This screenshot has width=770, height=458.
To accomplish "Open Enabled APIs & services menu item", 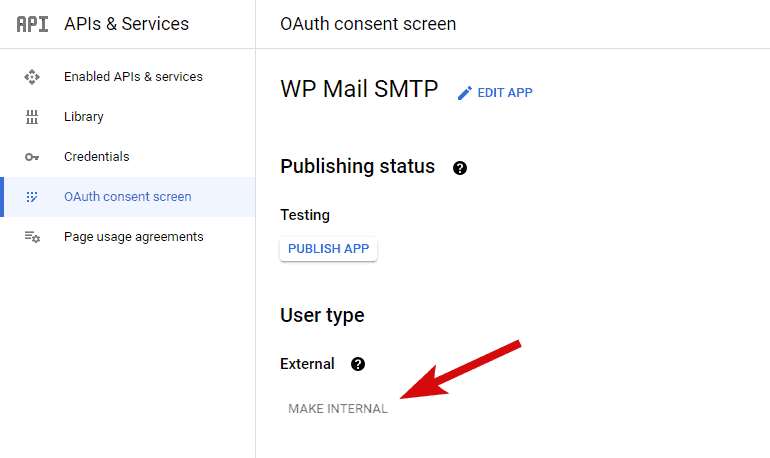I will pyautogui.click(x=128, y=77).
